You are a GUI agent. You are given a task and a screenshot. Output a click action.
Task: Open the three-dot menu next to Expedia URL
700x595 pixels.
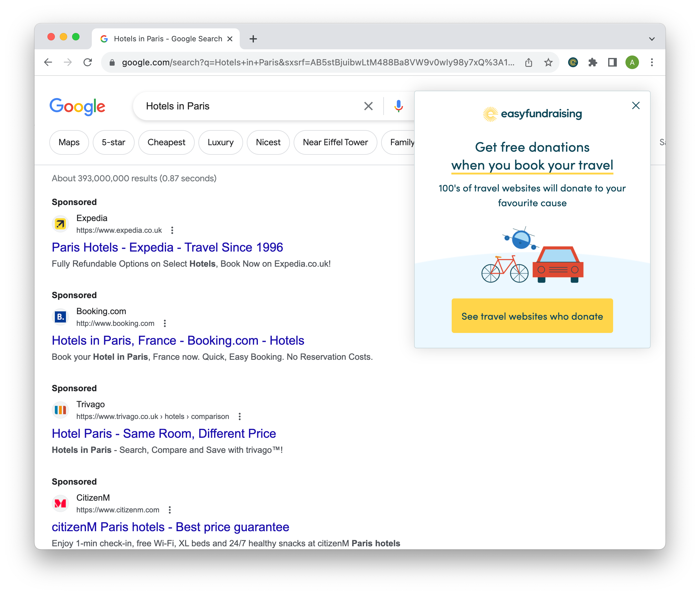coord(172,230)
